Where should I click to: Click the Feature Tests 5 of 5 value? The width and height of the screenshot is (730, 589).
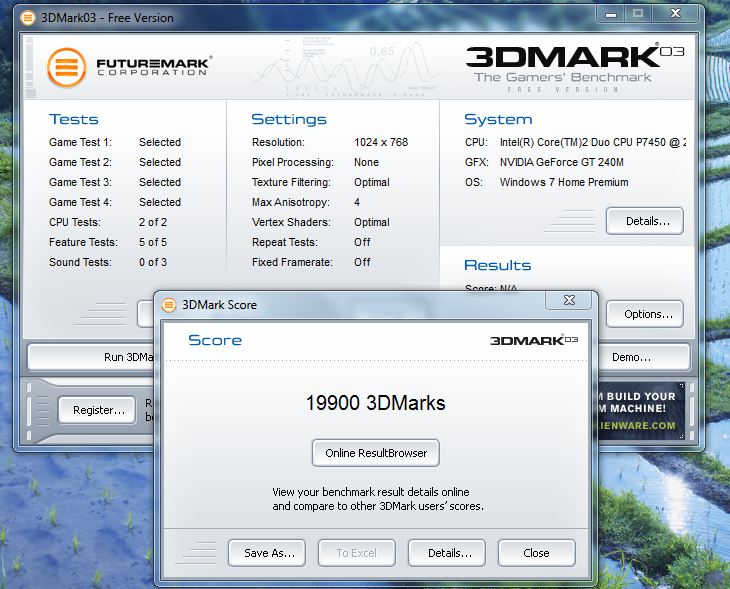(x=153, y=242)
